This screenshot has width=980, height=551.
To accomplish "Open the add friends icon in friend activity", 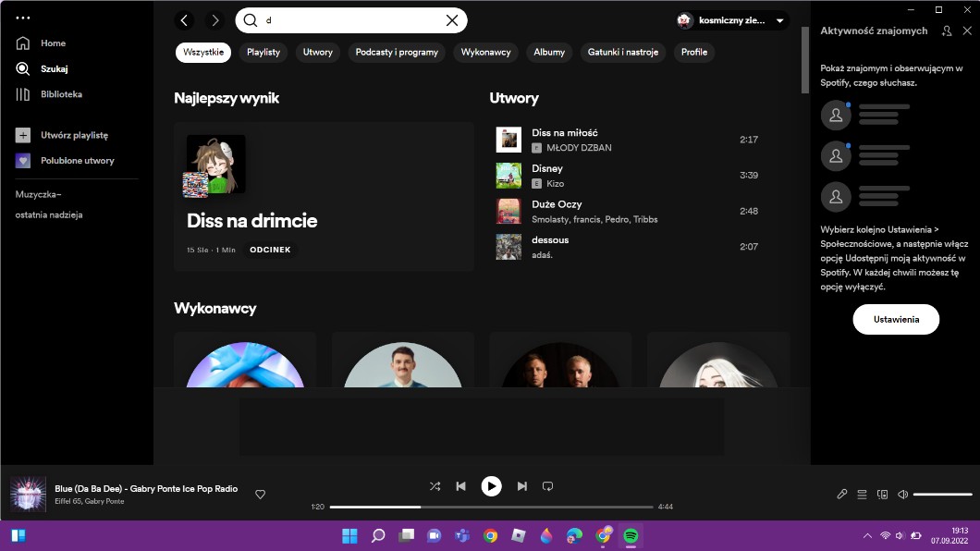I will tap(947, 31).
